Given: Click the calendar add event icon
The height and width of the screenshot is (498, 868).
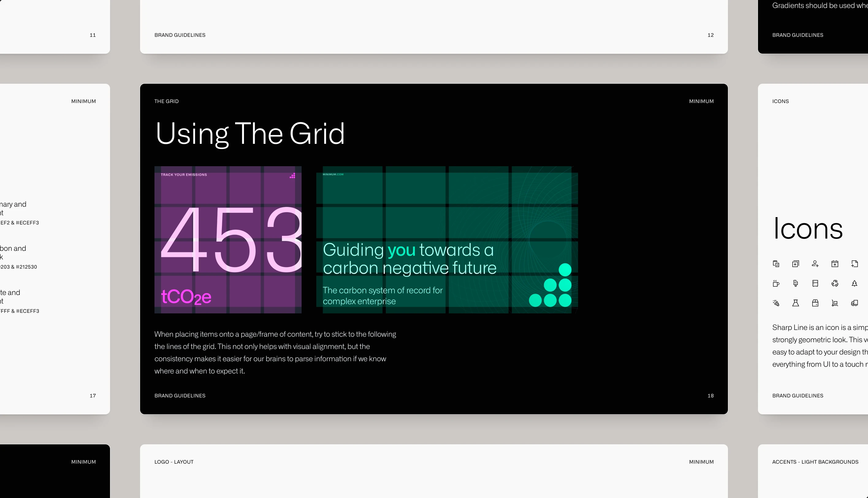Looking at the screenshot, I should click(835, 264).
